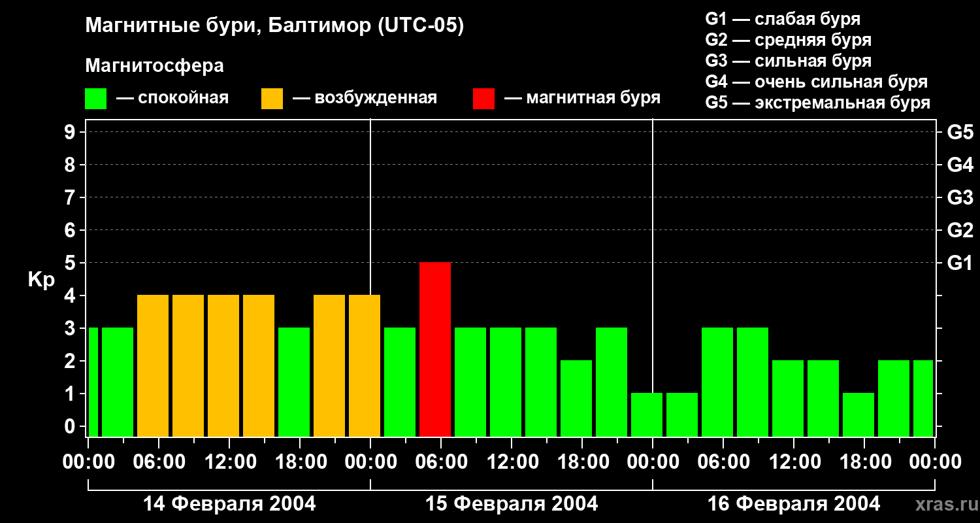Click the 'G5 — экстремальная буря' legend line
Viewport: 980px width, 523px height.
tap(818, 103)
